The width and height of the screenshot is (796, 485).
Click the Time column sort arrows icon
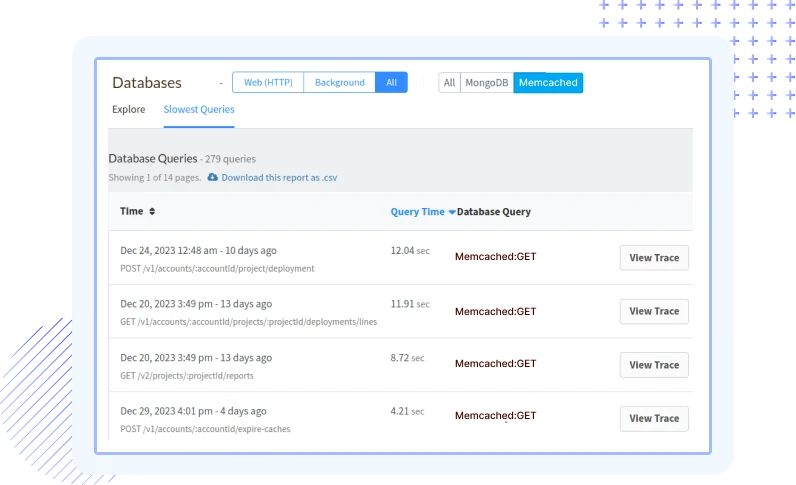[152, 212]
